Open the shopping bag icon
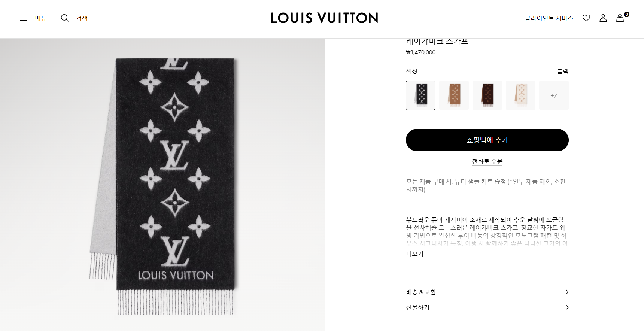This screenshot has width=644, height=331. click(x=620, y=18)
